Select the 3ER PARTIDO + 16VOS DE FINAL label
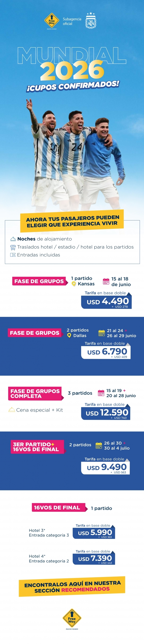 pyautogui.click(x=37, y=447)
